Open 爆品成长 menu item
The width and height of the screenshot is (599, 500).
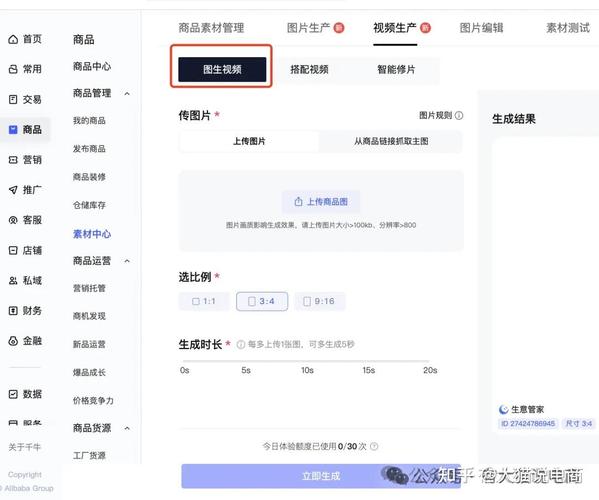coord(89,372)
